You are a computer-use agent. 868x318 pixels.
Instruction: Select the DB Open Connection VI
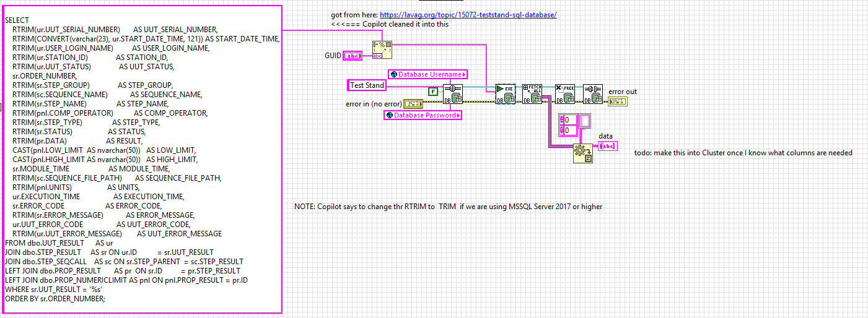pos(454,94)
